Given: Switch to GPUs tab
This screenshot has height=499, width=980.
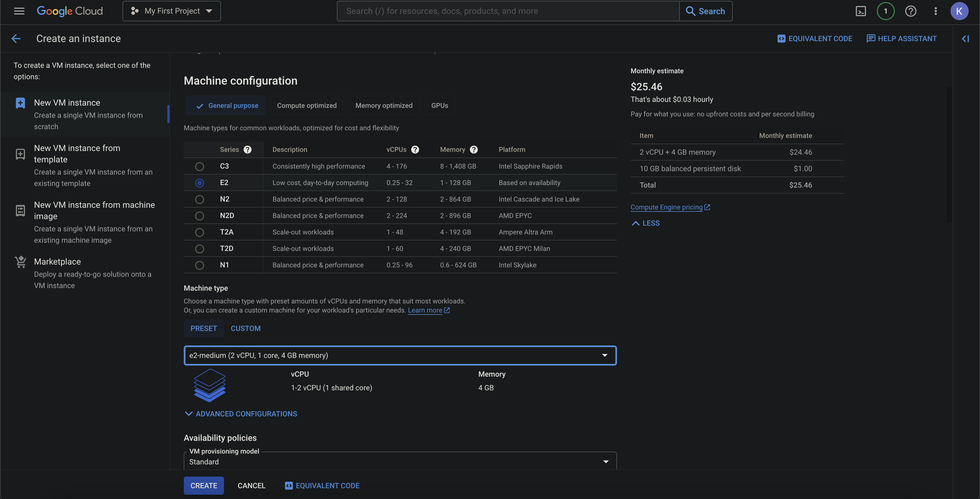Looking at the screenshot, I should tap(440, 106).
